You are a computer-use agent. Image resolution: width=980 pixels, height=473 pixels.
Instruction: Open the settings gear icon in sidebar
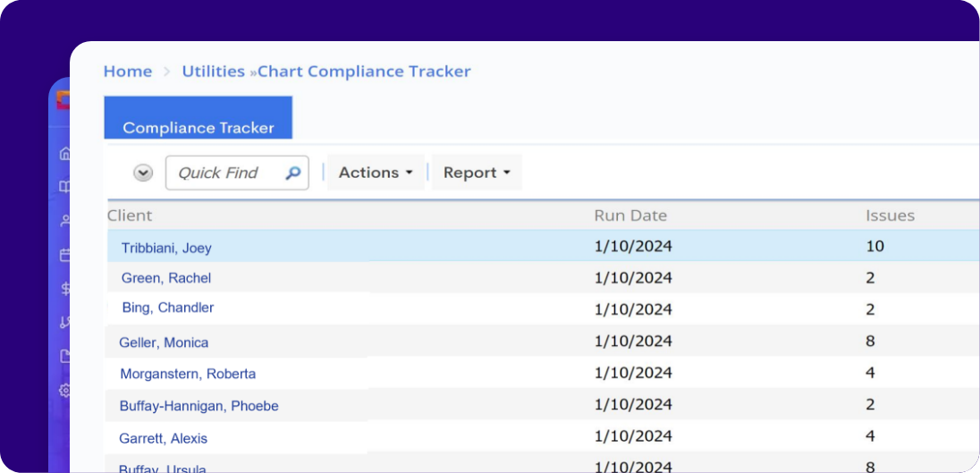(64, 390)
